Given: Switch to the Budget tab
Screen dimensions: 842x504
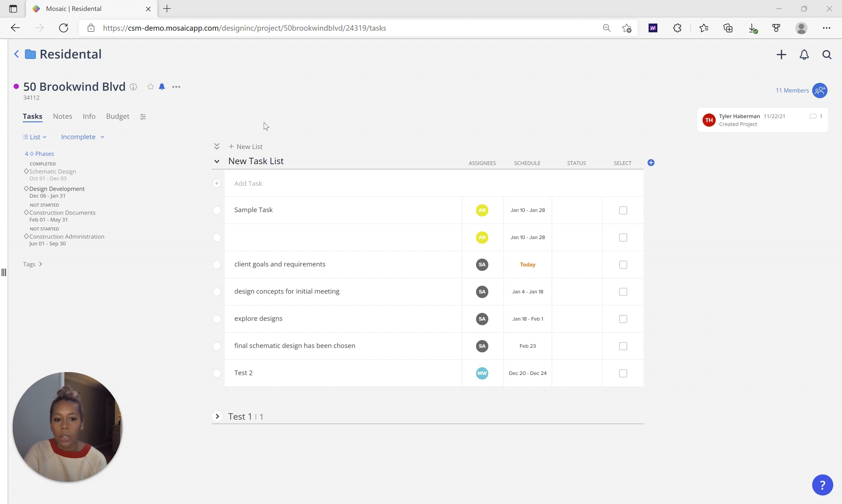Looking at the screenshot, I should (118, 116).
